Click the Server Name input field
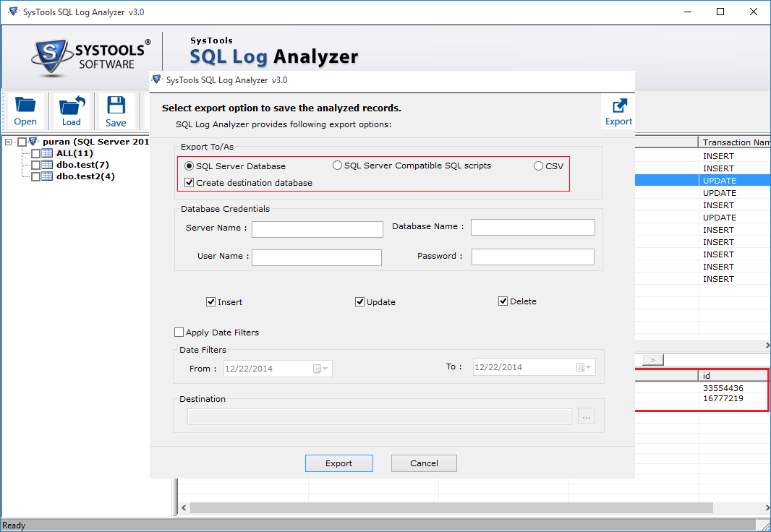The height and width of the screenshot is (532, 771). click(318, 229)
